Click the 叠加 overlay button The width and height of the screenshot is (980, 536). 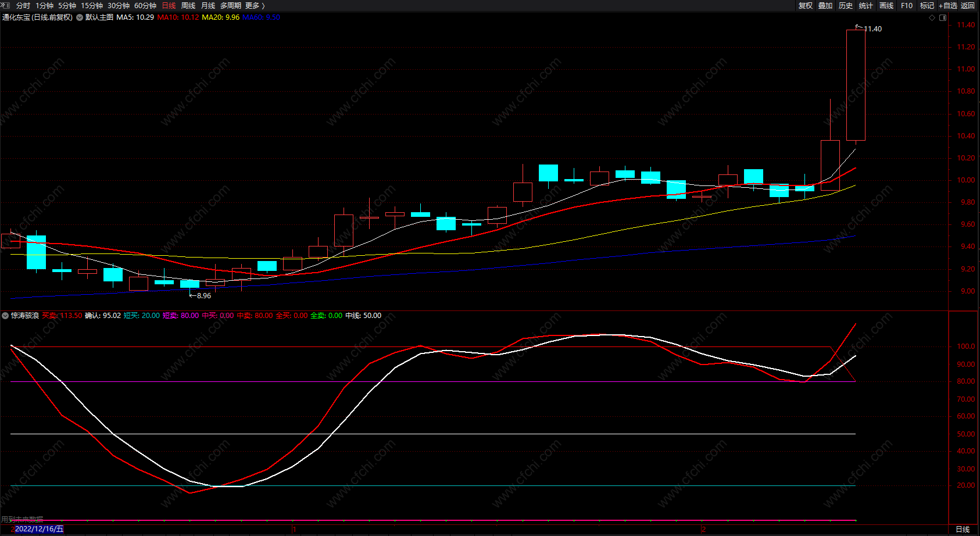[x=825, y=6]
